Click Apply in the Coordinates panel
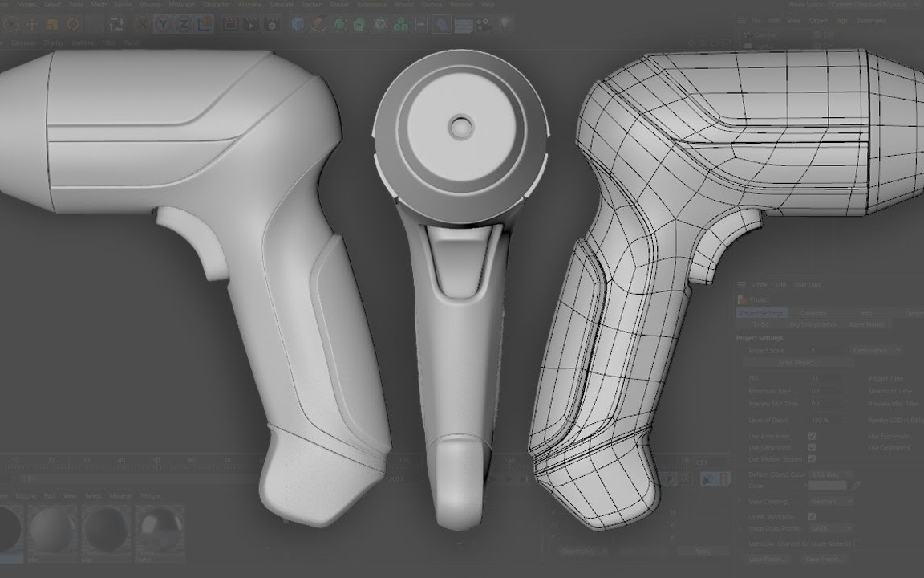Image resolution: width=924 pixels, height=578 pixels. point(703,552)
